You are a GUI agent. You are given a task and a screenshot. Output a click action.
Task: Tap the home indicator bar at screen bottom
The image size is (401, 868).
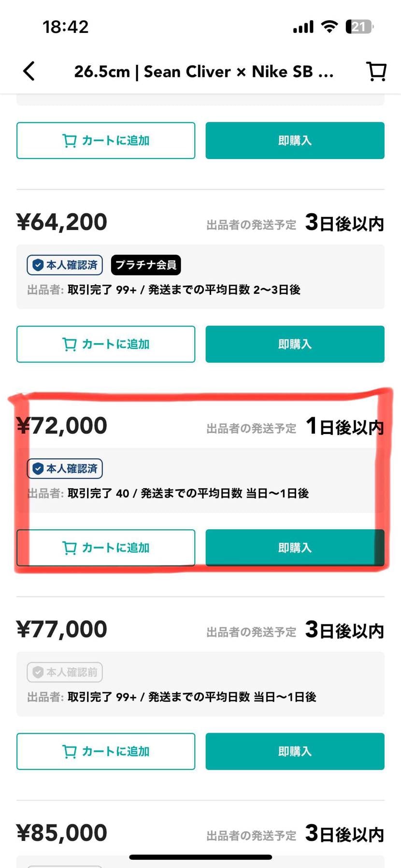pos(200,857)
